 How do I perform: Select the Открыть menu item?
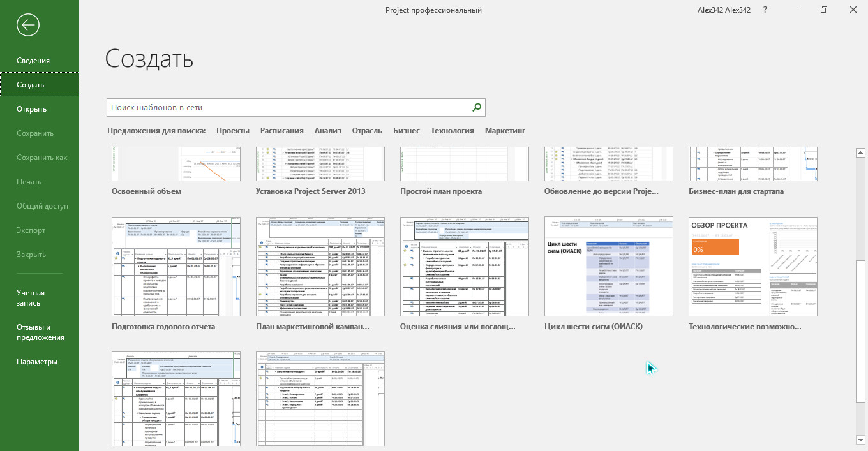tap(32, 109)
